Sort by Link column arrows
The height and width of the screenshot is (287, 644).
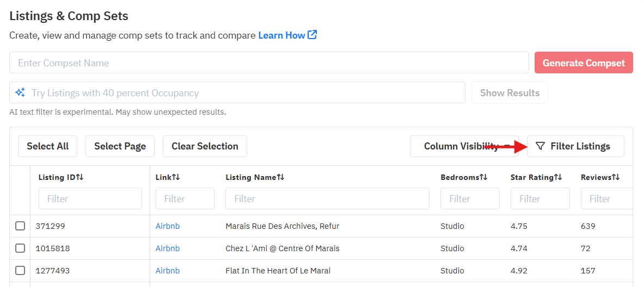click(176, 177)
